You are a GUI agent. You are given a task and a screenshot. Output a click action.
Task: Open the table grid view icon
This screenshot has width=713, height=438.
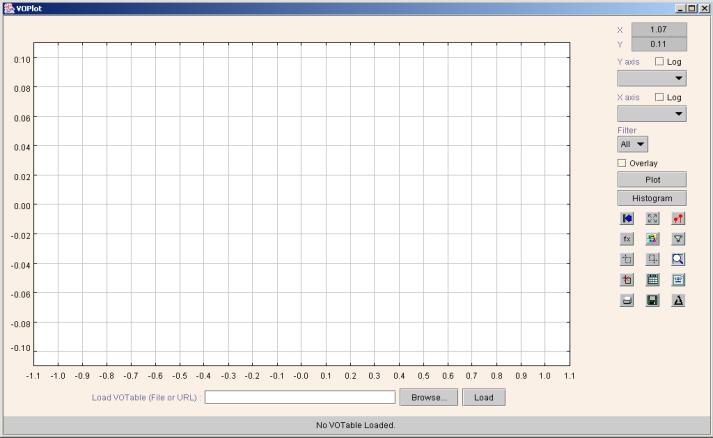click(x=653, y=280)
